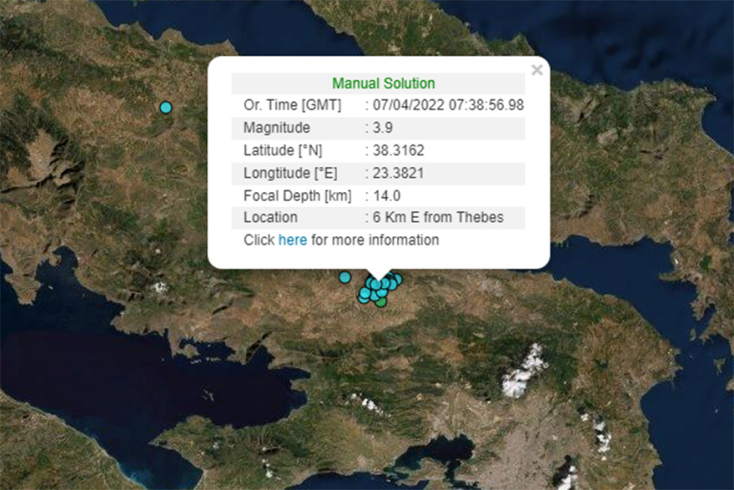Click the latitude value 38.3162
Viewport: 734px width, 490px height.
tap(398, 151)
